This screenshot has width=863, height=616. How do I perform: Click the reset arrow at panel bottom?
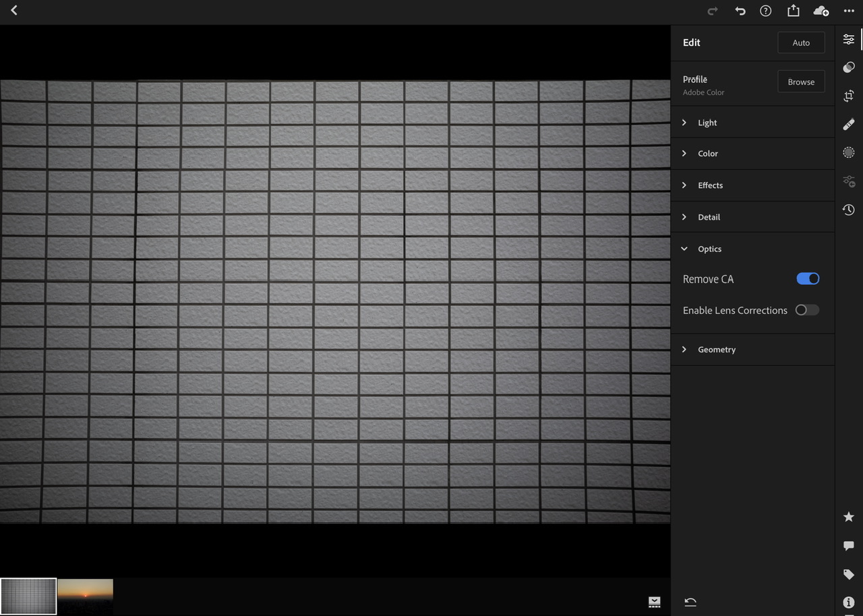[x=690, y=602]
